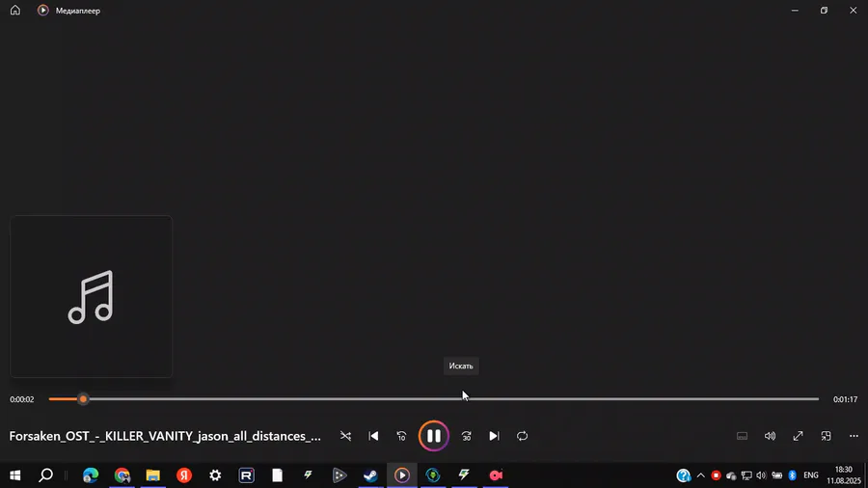Open Google Chrome from the taskbar
Viewport: 868px width, 488px height.
tap(122, 475)
